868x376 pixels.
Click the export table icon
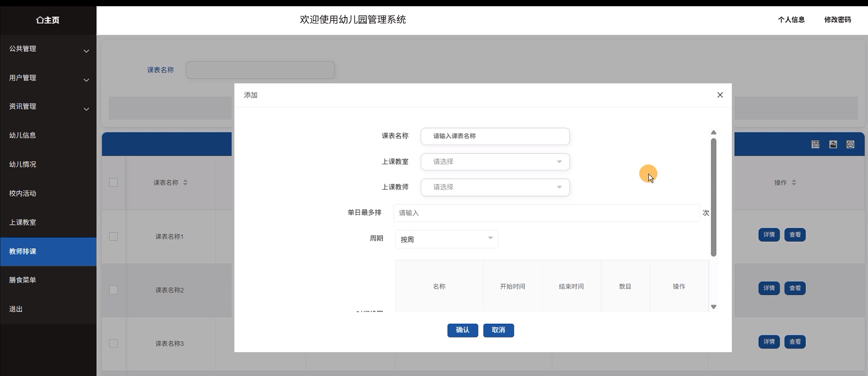click(x=833, y=144)
